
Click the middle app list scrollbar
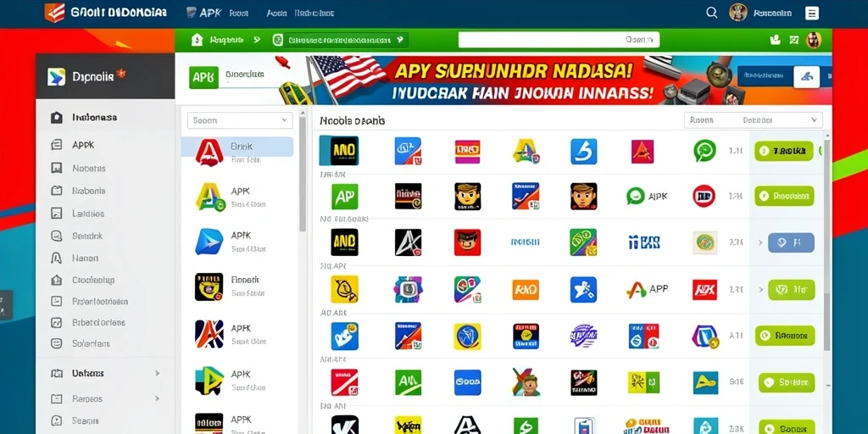pos(303,175)
